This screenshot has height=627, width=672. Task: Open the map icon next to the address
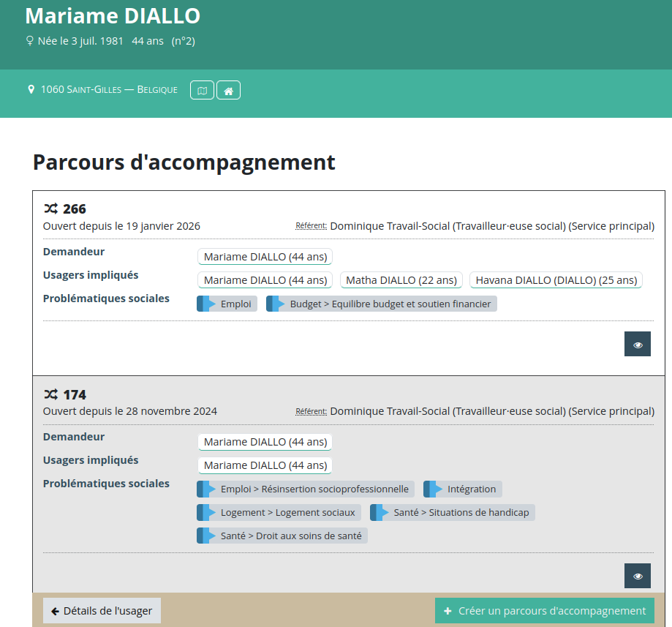203,90
